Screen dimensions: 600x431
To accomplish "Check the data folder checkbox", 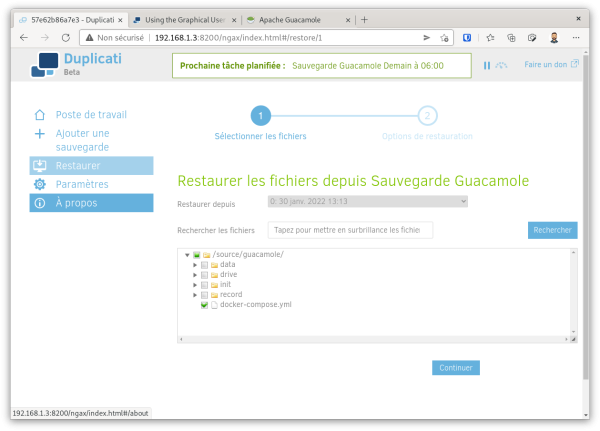I will click(205, 264).
